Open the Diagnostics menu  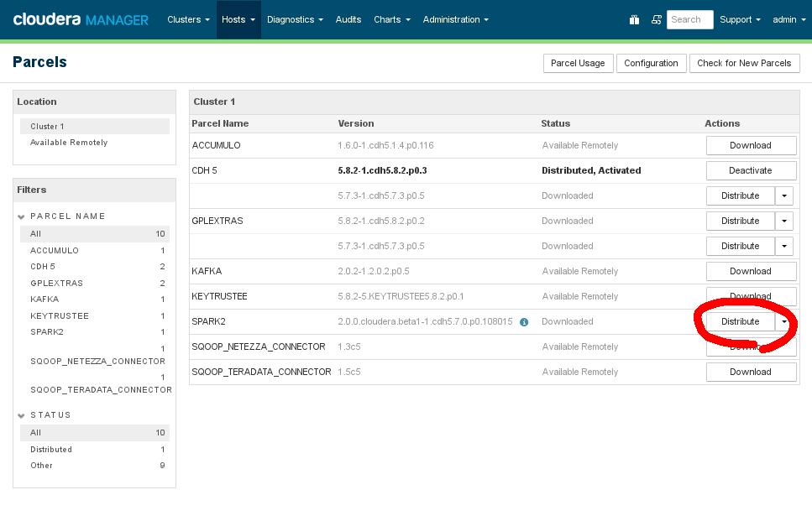(x=295, y=19)
